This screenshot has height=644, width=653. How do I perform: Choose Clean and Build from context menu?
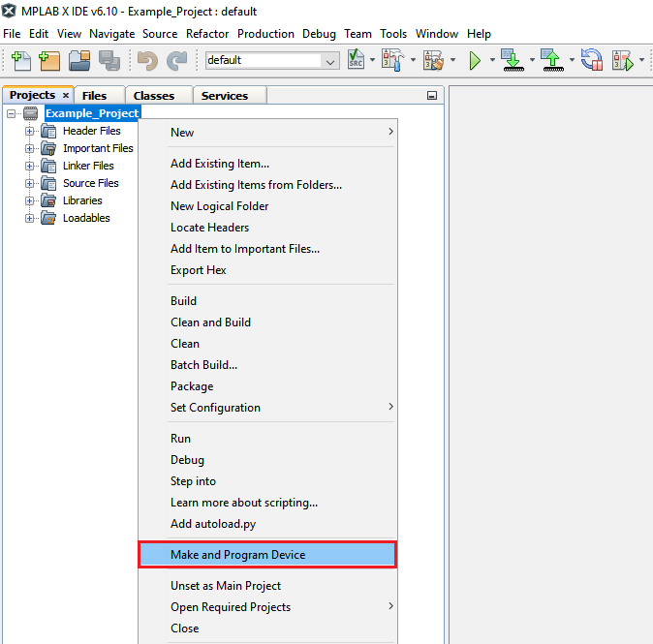[x=267, y=322]
